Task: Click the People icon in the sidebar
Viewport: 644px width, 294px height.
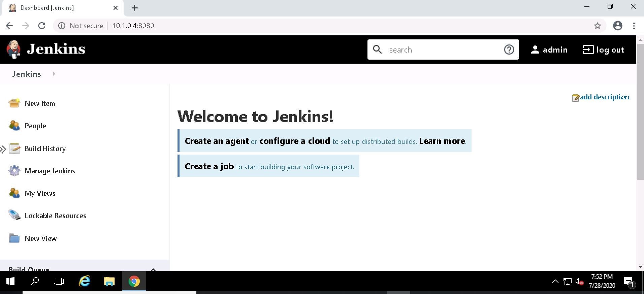Action: [14, 126]
